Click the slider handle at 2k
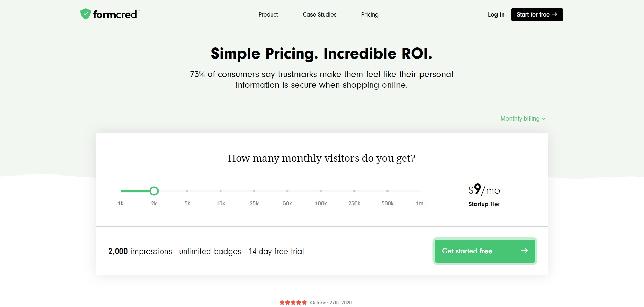644x307 pixels. pyautogui.click(x=154, y=191)
